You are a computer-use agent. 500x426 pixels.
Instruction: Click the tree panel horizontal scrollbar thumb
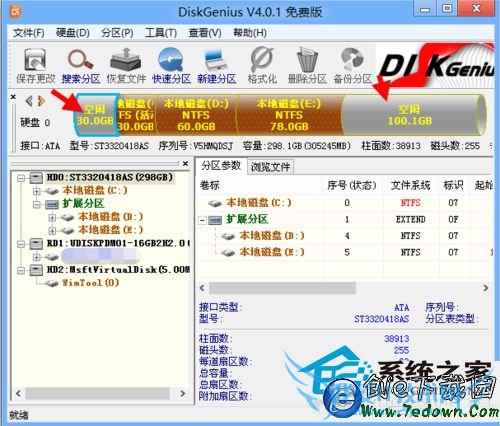97,393
